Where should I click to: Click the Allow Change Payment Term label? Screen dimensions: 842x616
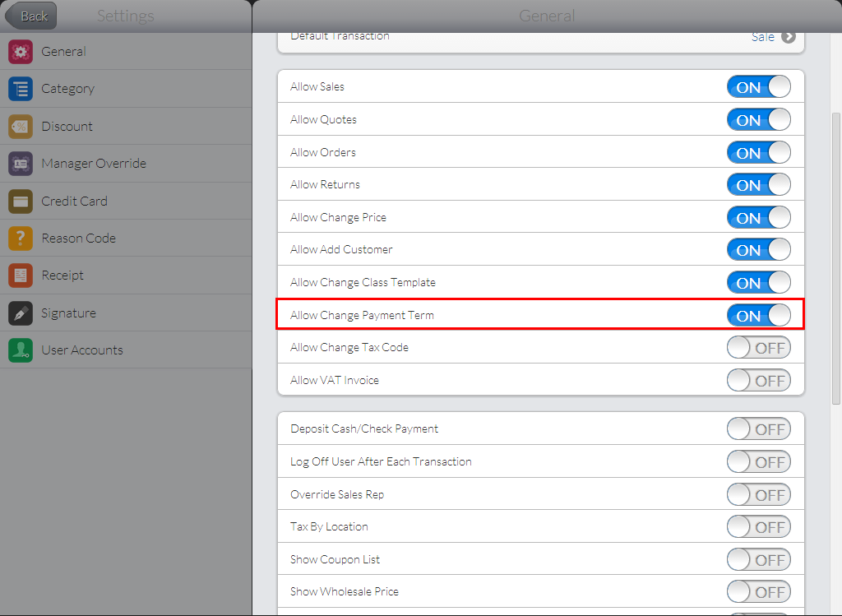coord(362,315)
